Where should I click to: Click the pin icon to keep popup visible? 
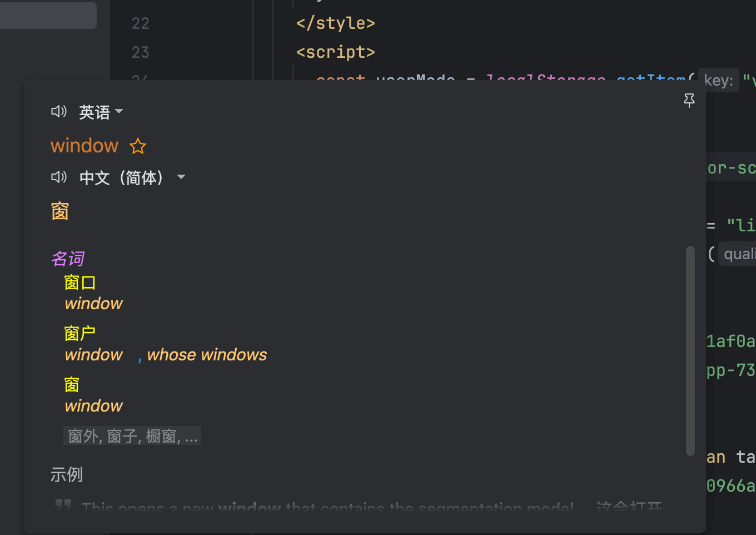689,101
